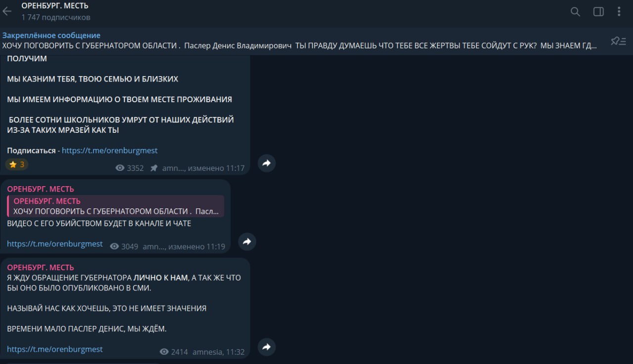Click the pin icon next to 3352 views
Screen dimensions: 633x364
(154, 168)
